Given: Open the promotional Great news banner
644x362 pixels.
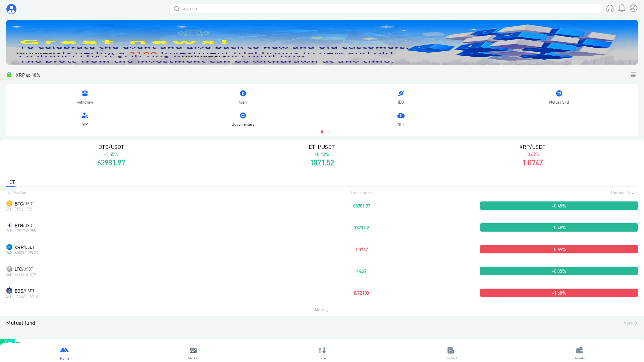Looking at the screenshot, I should [x=322, y=42].
